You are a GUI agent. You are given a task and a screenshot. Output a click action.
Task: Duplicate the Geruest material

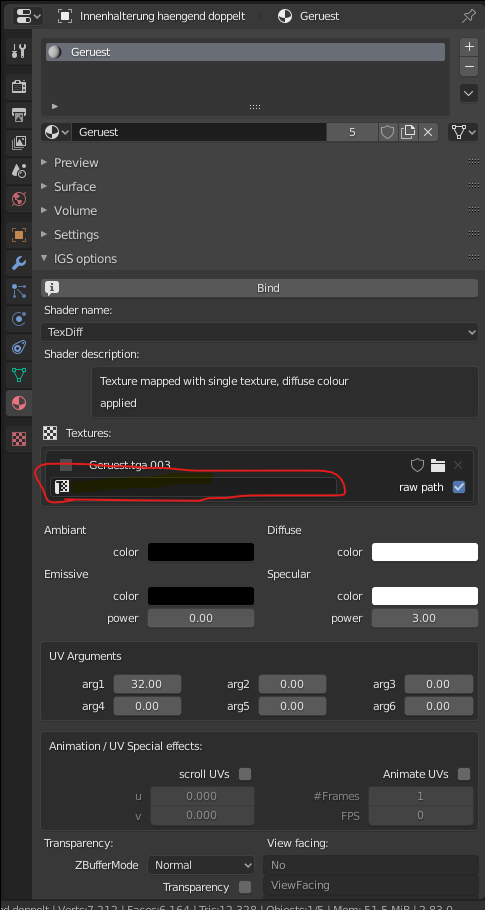coord(408,132)
